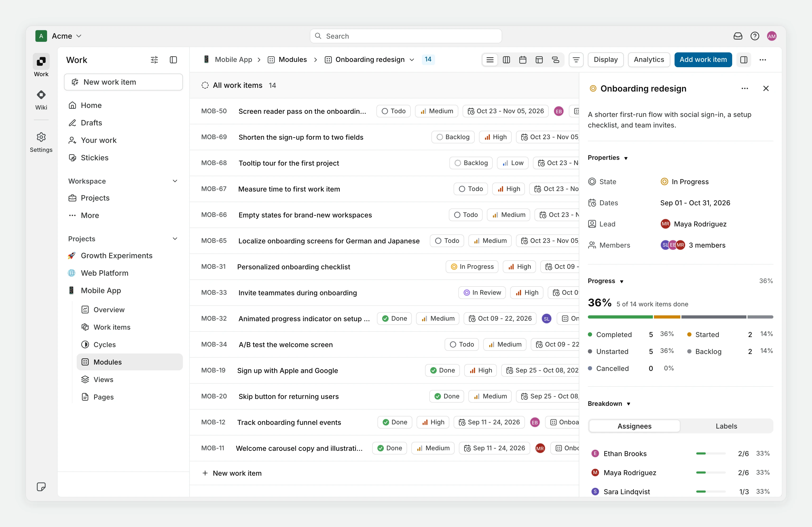This screenshot has width=812, height=527.
Task: Switch to list layout view
Action: [x=490, y=60]
